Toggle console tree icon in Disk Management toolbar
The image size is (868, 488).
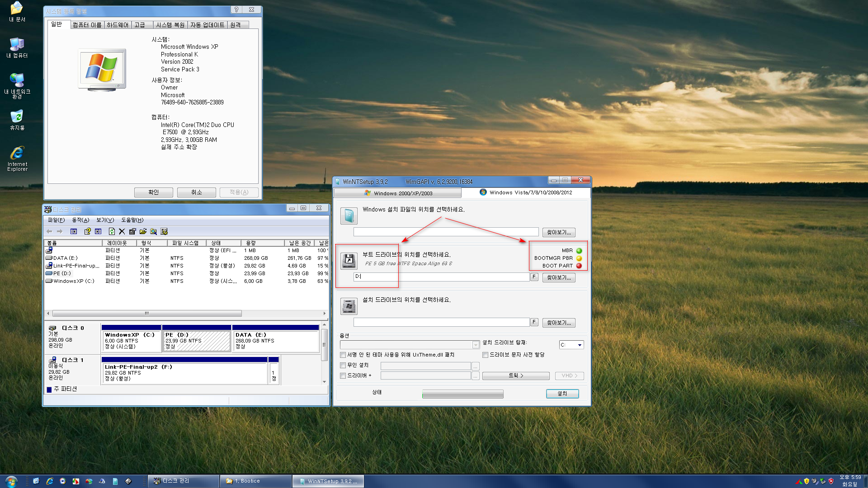[x=74, y=231]
